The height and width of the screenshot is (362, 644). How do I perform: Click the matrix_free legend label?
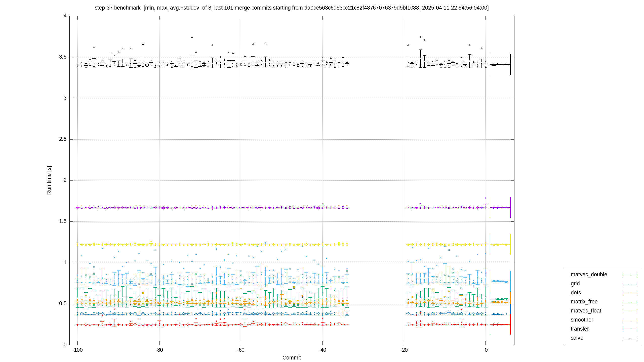coord(584,302)
